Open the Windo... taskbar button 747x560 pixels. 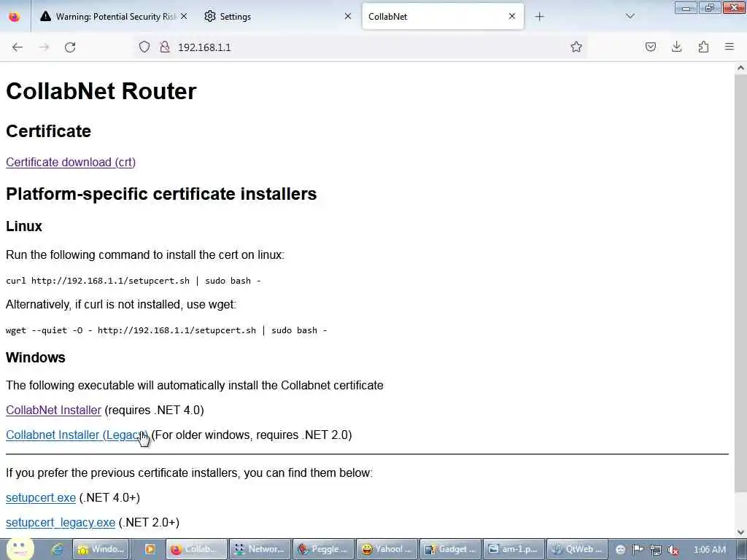point(100,550)
